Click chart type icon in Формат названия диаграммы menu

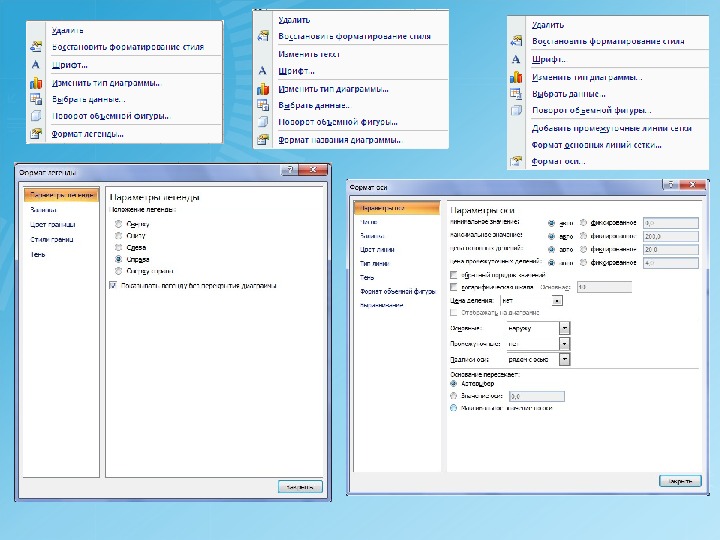point(263,89)
